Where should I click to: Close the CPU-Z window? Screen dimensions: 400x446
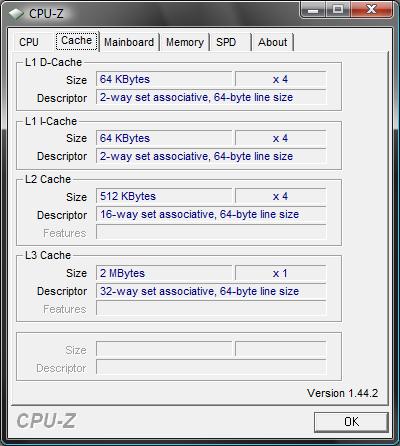371,9
